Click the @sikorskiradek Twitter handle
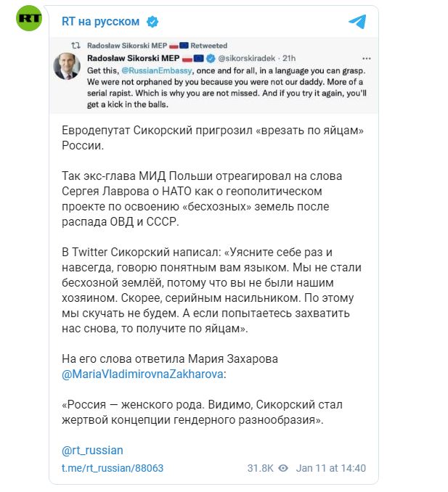 point(246,58)
